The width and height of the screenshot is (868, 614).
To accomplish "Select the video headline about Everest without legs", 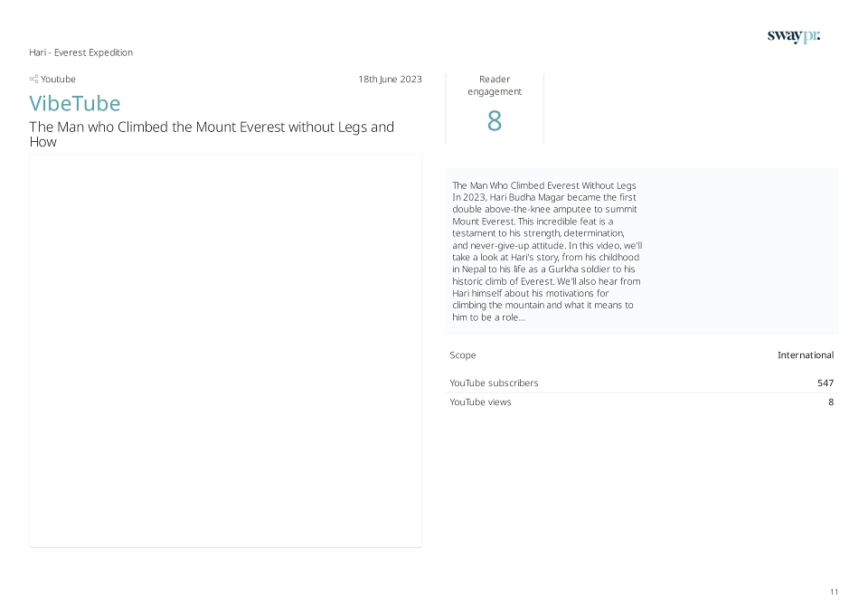I will pyautogui.click(x=212, y=134).
